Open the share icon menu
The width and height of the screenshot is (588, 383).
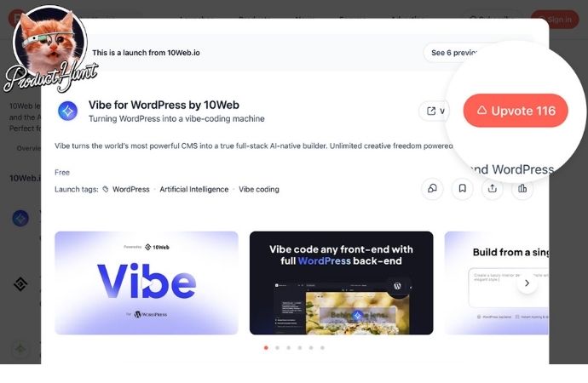coord(493,188)
